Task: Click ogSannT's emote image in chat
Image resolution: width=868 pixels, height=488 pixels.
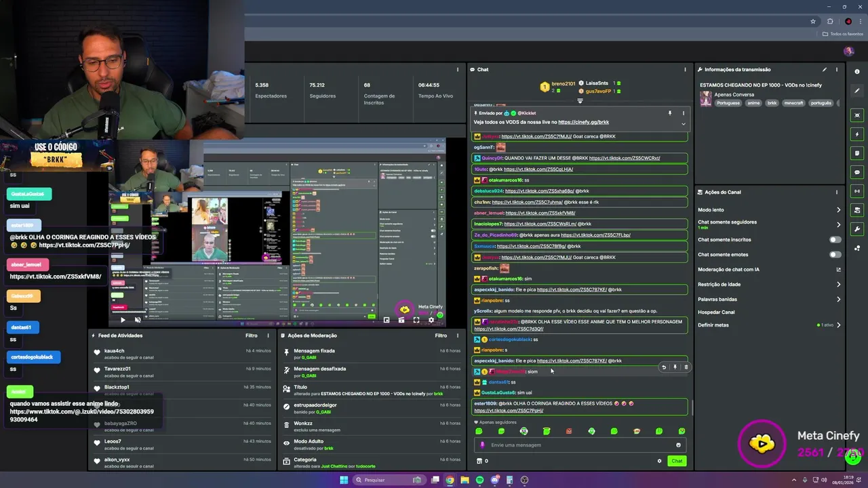Action: pyautogui.click(x=500, y=147)
